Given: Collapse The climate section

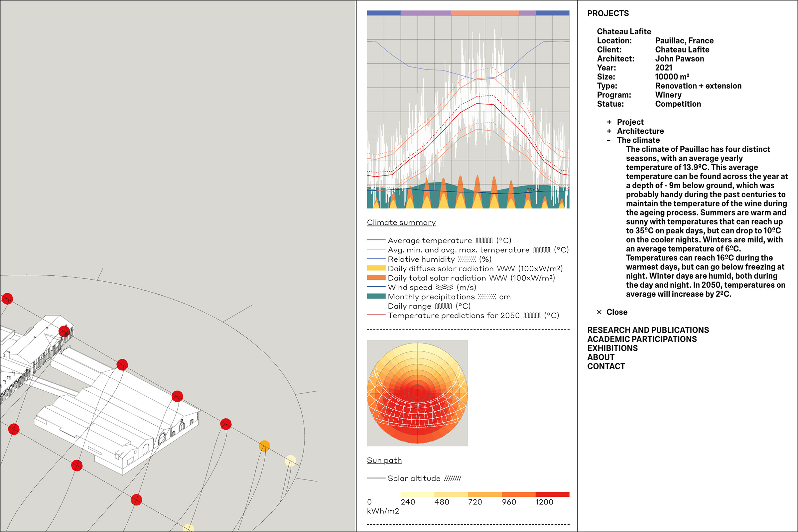Looking at the screenshot, I should 633,140.
